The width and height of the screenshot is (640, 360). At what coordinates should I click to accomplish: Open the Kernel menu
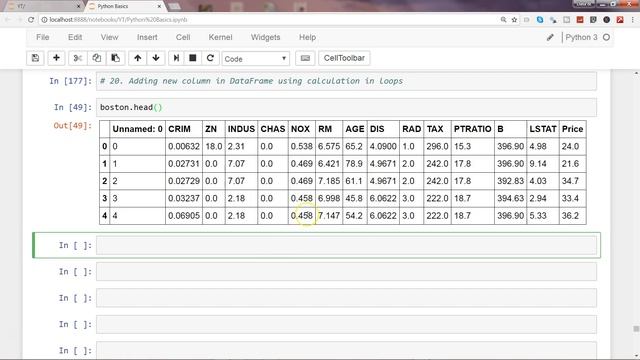pyautogui.click(x=220, y=37)
